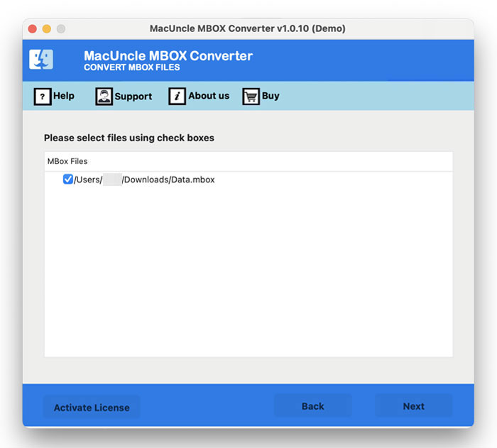Click the Support agent icon
The height and width of the screenshot is (448, 497).
[104, 97]
